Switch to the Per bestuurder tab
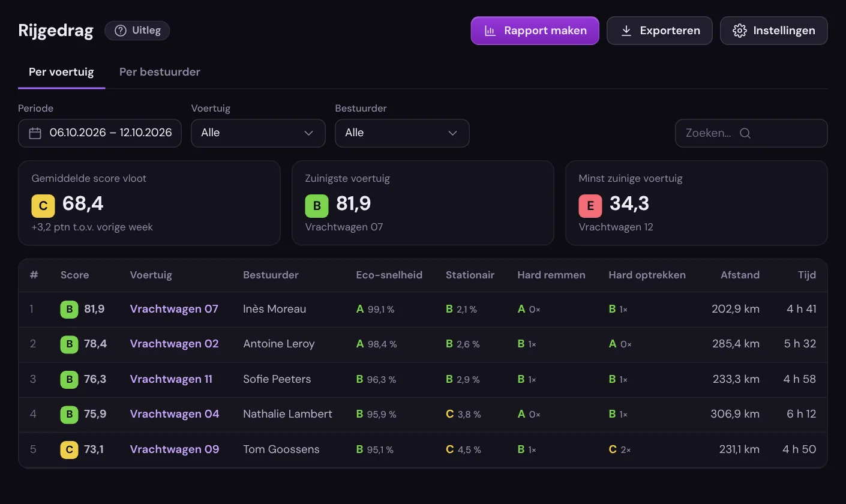The image size is (846, 504). 160,72
